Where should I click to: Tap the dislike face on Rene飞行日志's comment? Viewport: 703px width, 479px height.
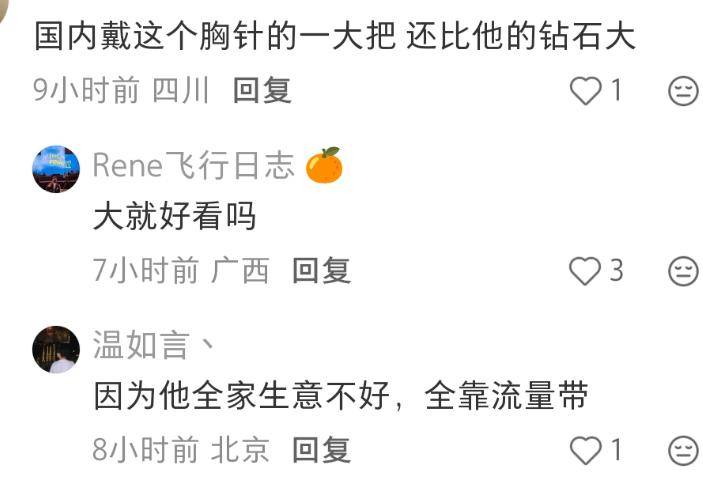pos(683,271)
